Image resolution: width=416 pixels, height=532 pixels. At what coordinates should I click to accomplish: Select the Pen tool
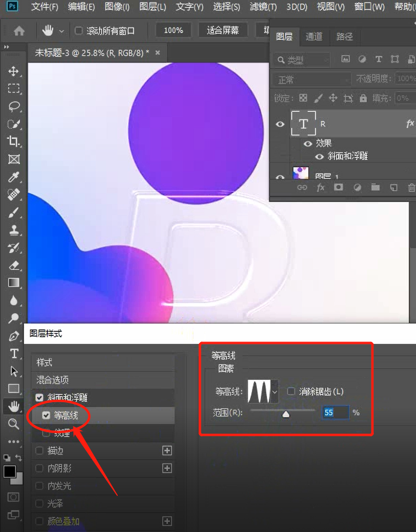click(14, 336)
